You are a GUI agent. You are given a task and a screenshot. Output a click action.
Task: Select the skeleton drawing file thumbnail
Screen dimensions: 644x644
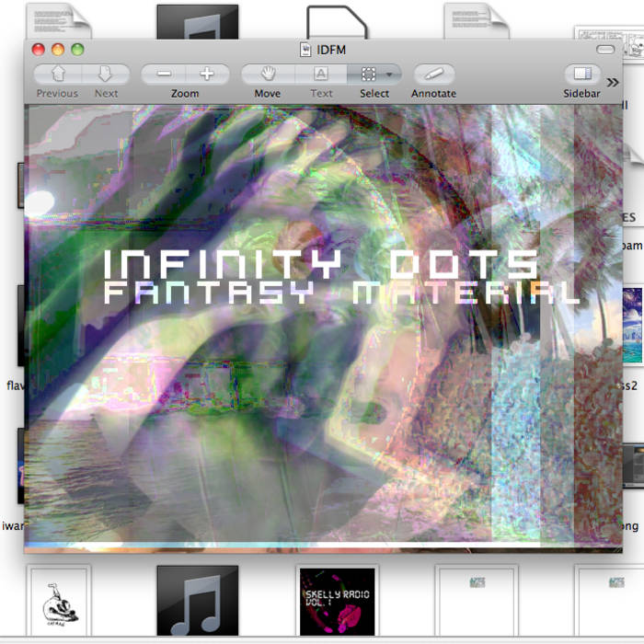pos(60,603)
